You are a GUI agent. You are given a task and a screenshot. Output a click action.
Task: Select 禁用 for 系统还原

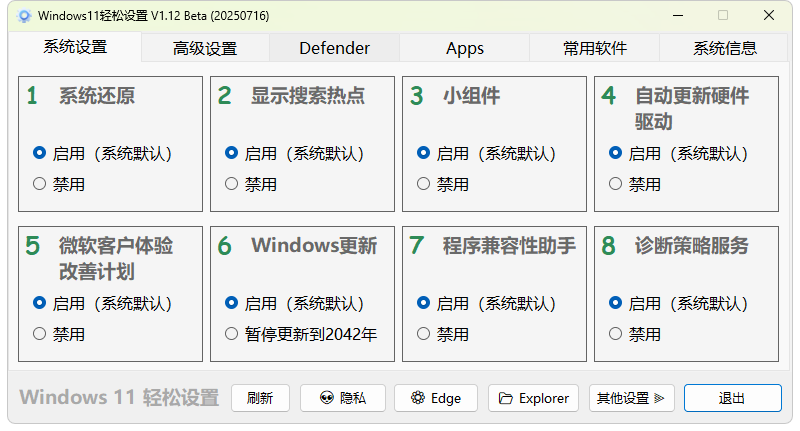tap(59, 184)
